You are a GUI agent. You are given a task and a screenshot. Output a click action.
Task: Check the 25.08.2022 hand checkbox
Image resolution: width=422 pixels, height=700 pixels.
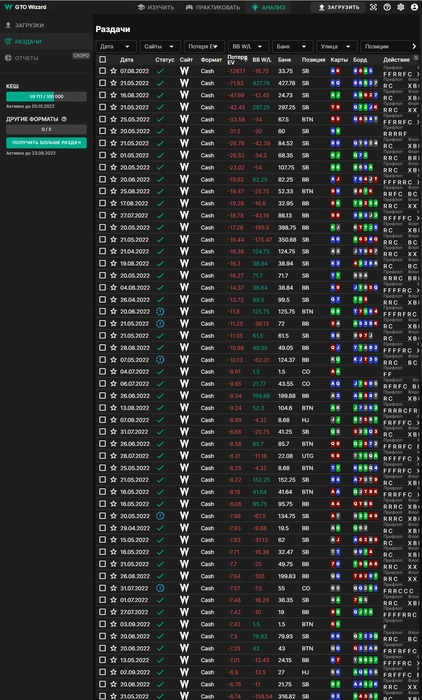[103, 191]
